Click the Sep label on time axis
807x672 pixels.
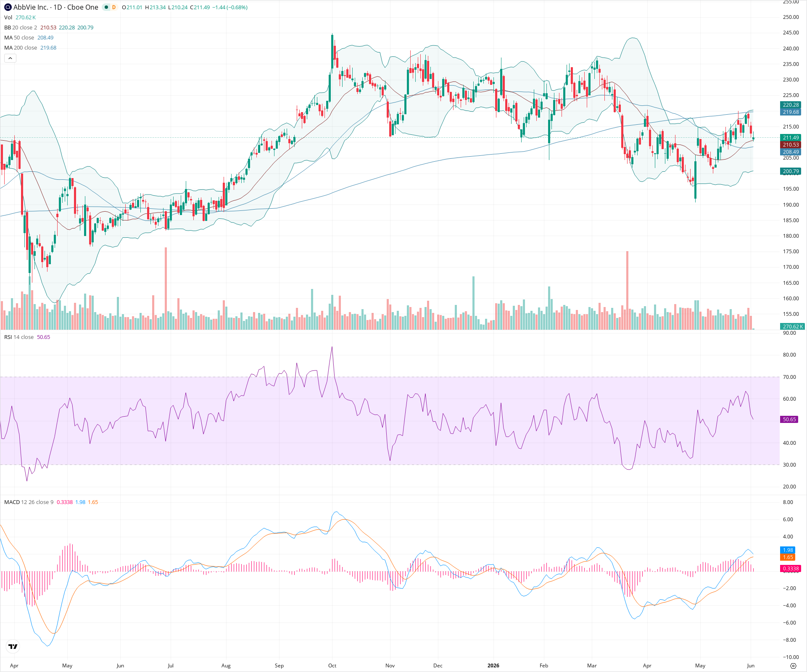(x=279, y=665)
